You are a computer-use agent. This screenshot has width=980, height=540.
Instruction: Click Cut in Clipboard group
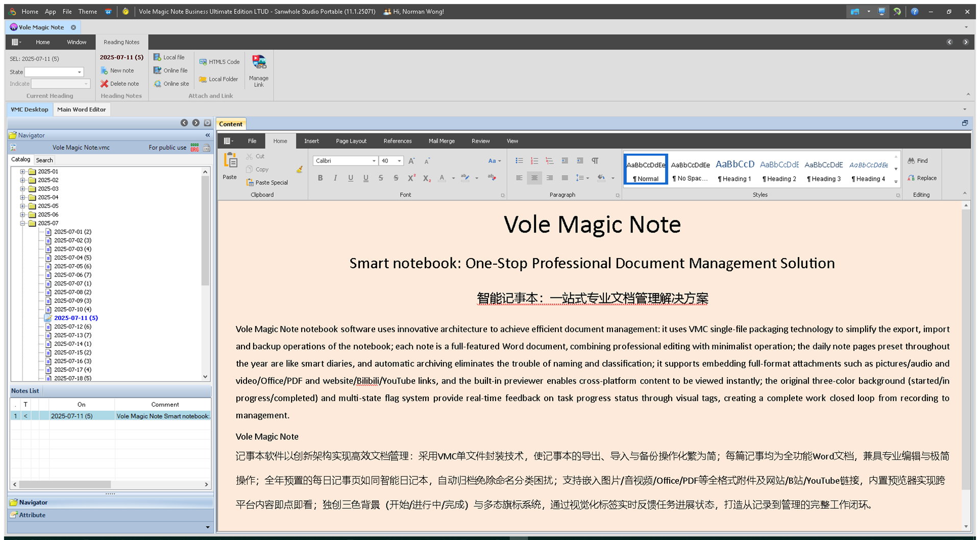coord(255,156)
